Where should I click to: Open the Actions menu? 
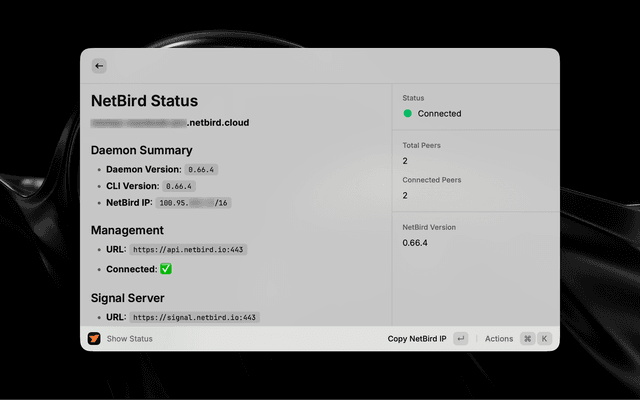[498, 339]
